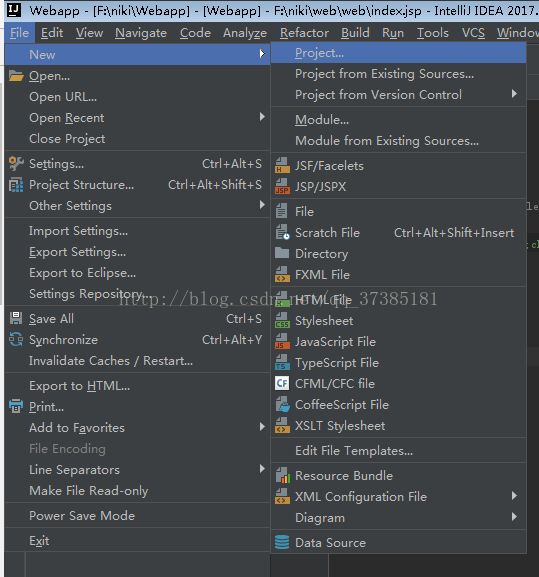
Task: Expand the Other Settings submenu arrow
Action: pos(262,205)
